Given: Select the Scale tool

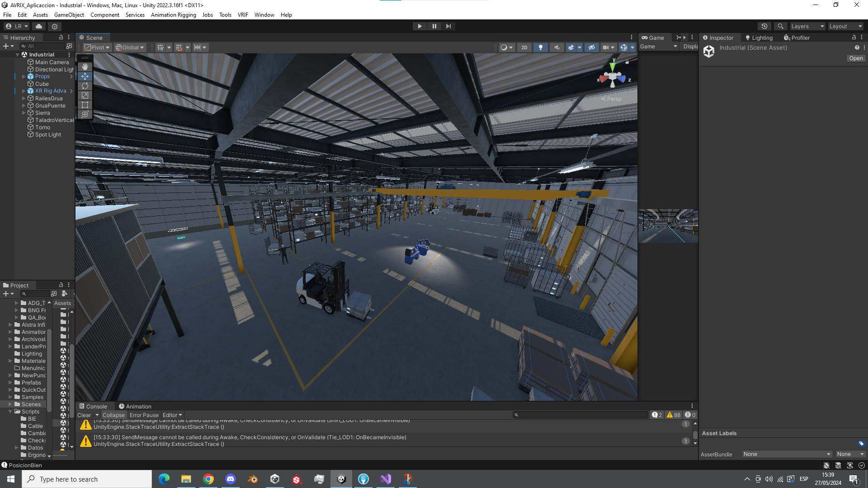Looking at the screenshot, I should 85,95.
